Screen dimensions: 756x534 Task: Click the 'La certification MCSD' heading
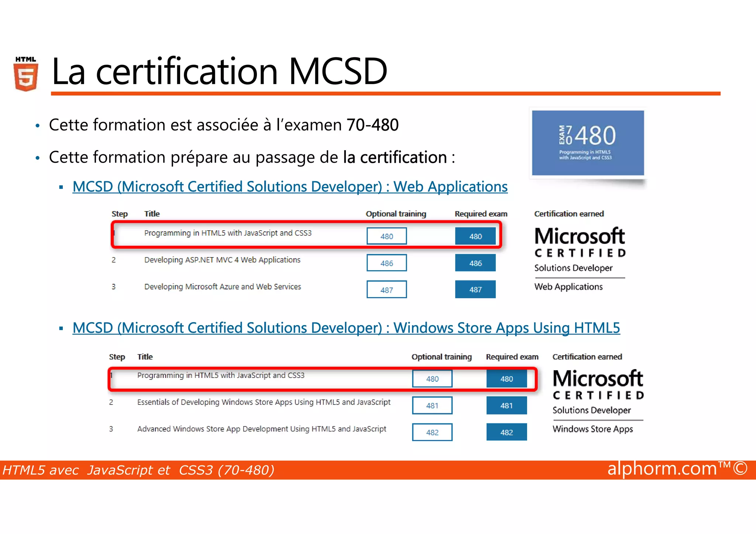(x=219, y=71)
